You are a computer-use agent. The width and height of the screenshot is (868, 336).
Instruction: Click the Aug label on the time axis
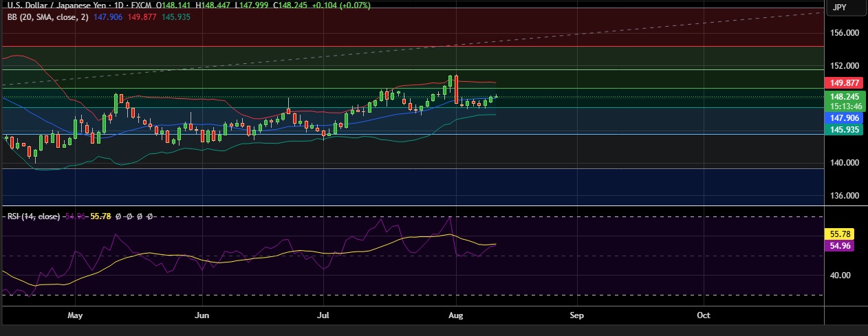coord(455,315)
